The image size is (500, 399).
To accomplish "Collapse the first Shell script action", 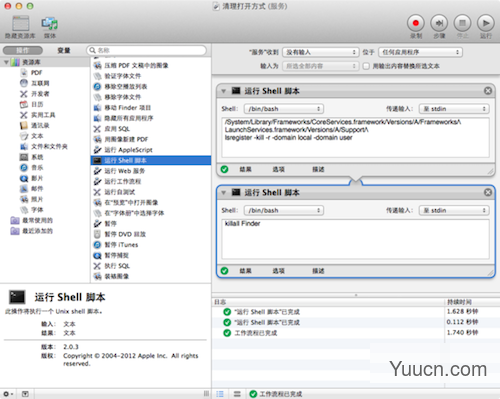I will [x=224, y=91].
